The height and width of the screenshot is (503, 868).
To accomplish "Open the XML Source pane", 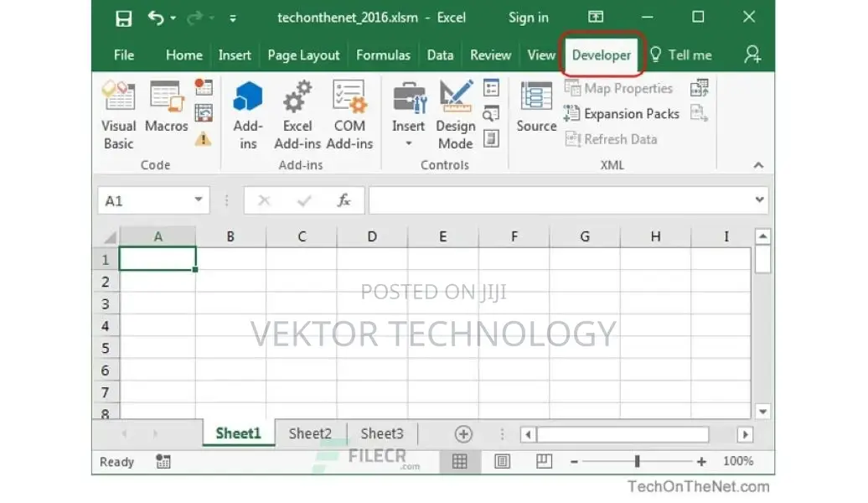I will tap(536, 107).
